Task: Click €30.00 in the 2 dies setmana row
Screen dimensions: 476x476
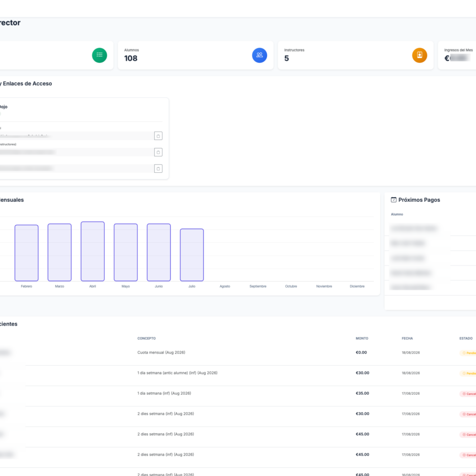Action: click(362, 414)
